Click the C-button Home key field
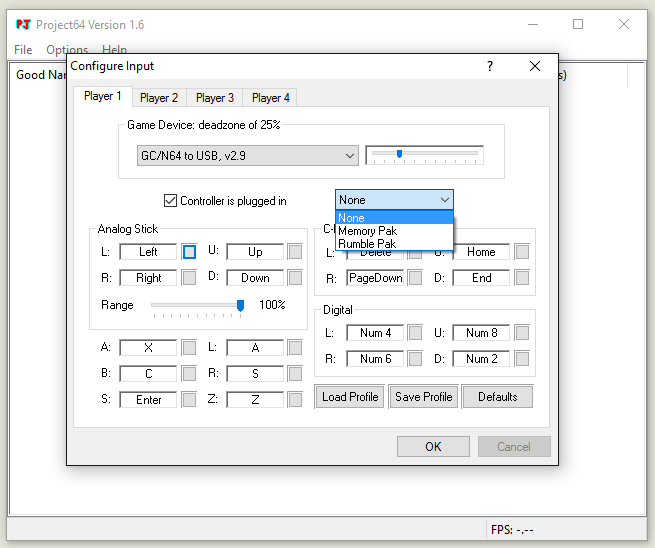Screen dimensions: 655x548 481,252
